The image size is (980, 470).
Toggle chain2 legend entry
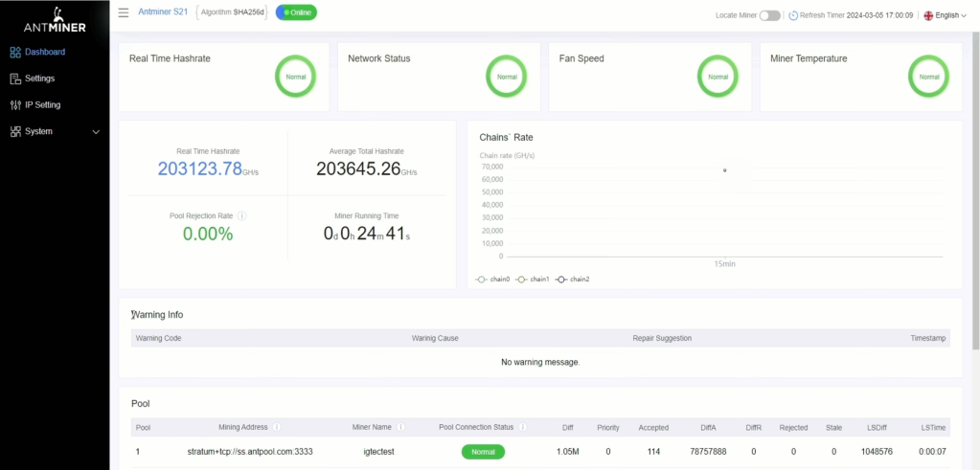point(572,279)
